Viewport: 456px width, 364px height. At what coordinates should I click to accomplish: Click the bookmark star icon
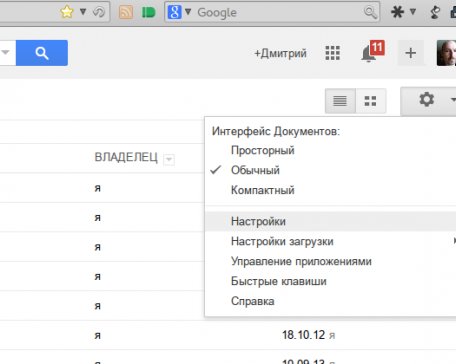click(x=67, y=12)
